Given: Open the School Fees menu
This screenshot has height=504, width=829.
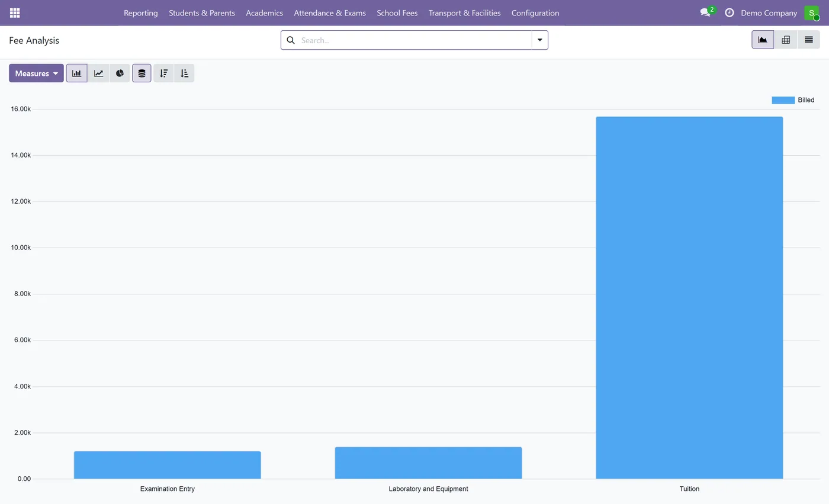Looking at the screenshot, I should tap(397, 12).
